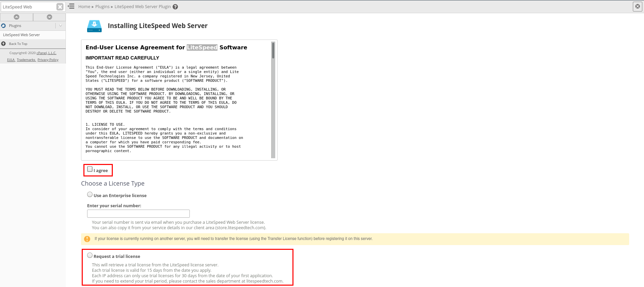The image size is (644, 287).
Task: Click the sidebar expand-all down arrow
Action: pos(49,17)
